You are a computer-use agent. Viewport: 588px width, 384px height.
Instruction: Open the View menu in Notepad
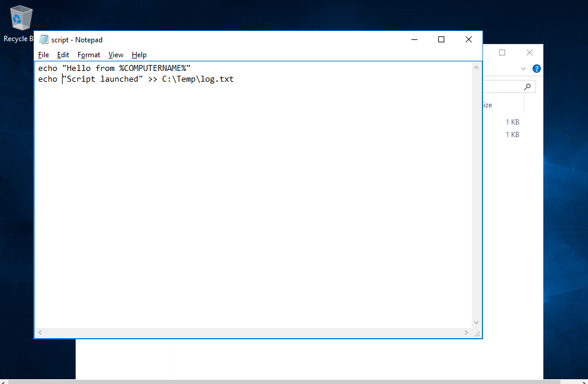[x=116, y=55]
